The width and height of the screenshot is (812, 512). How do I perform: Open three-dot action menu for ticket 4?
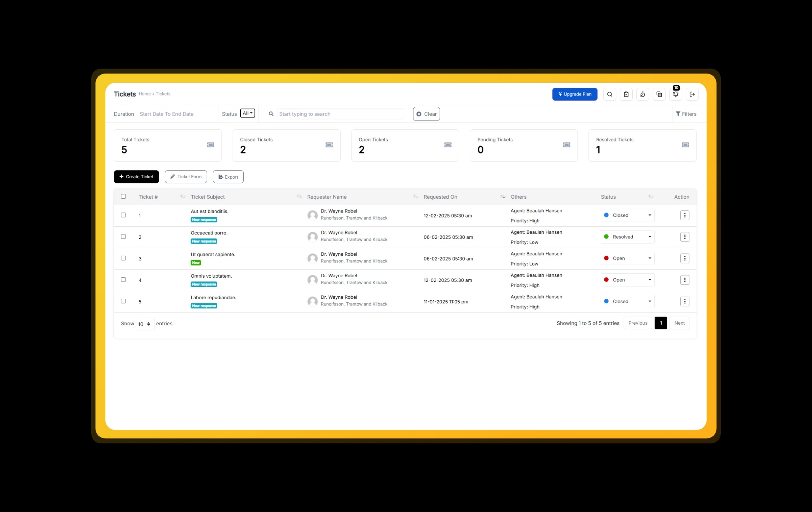tap(685, 280)
